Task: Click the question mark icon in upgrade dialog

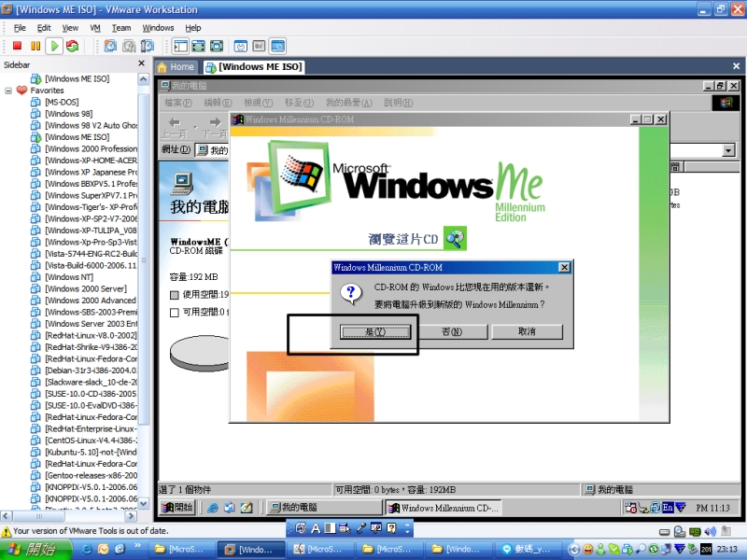Action: (351, 292)
